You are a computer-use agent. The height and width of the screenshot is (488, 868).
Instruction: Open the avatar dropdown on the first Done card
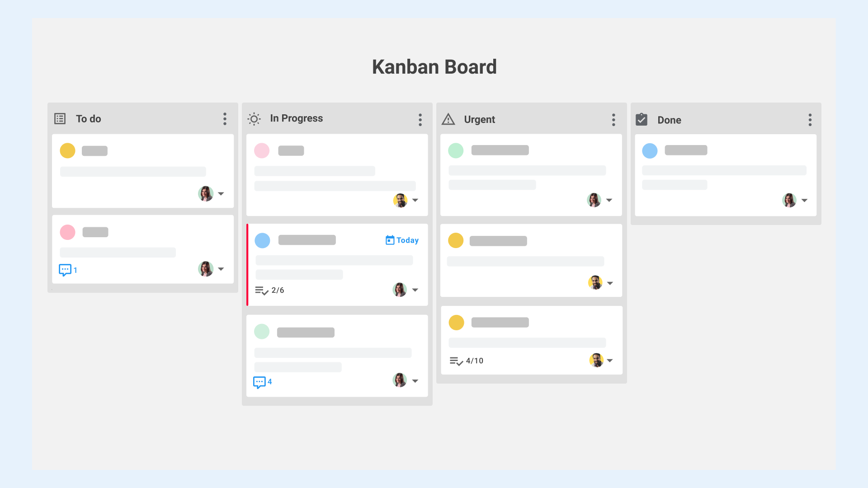coord(805,200)
